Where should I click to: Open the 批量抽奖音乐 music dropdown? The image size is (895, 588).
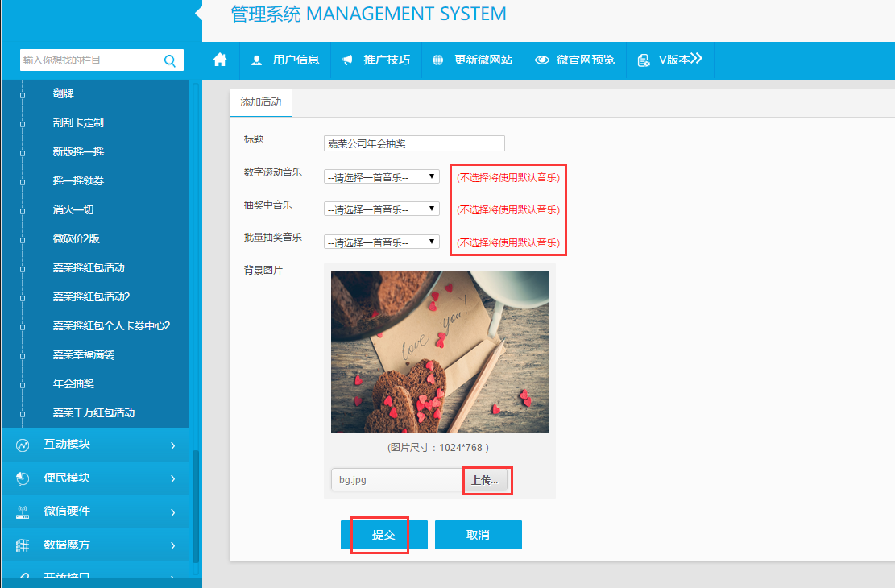pyautogui.click(x=381, y=242)
